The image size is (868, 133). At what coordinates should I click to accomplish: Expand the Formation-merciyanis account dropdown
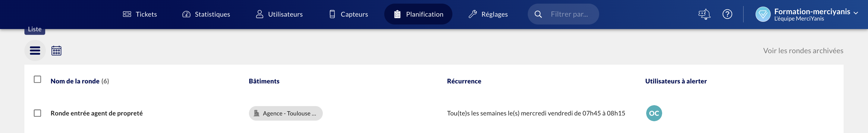tap(855, 12)
